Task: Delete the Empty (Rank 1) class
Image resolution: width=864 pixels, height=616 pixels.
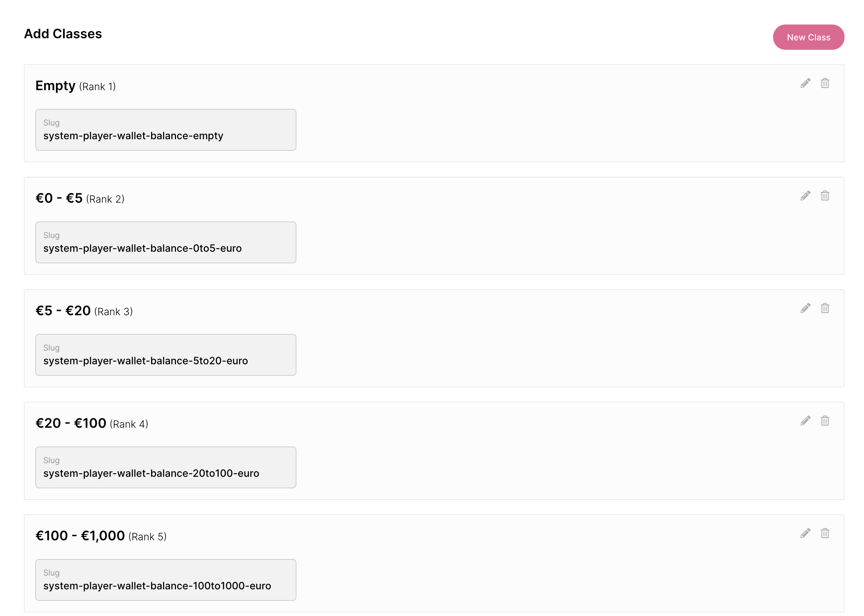Action: [x=825, y=83]
